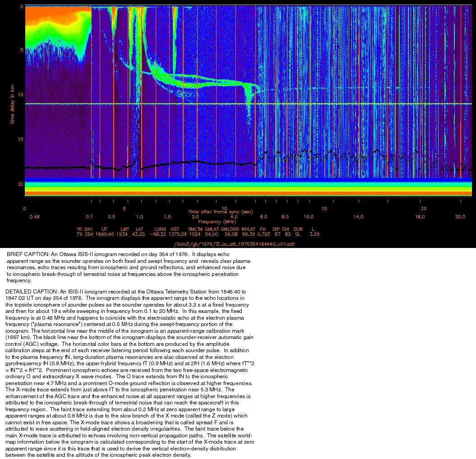This screenshot has width=476, height=459.
Task: Select the 0.48 fixed-frequency label
Action: (35, 216)
